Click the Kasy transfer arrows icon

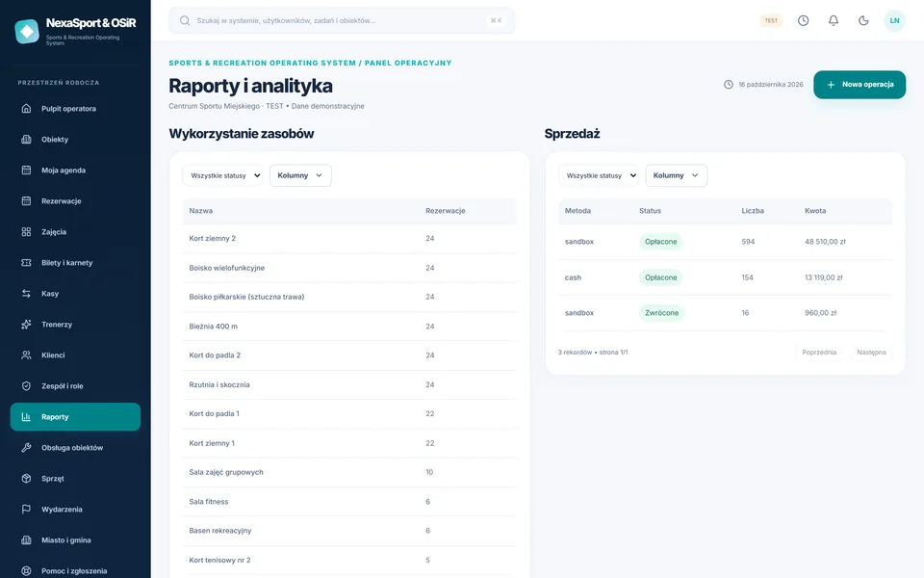[27, 294]
